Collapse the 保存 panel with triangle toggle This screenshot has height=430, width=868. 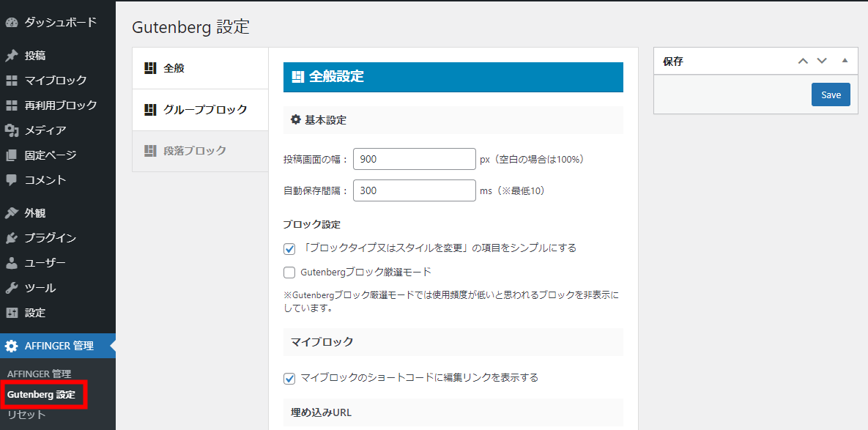click(x=845, y=61)
